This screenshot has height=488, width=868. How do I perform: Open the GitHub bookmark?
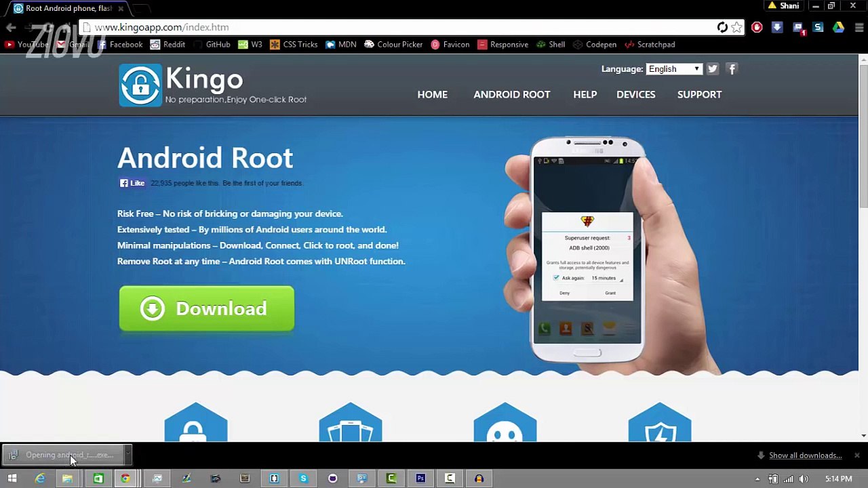[x=212, y=44]
